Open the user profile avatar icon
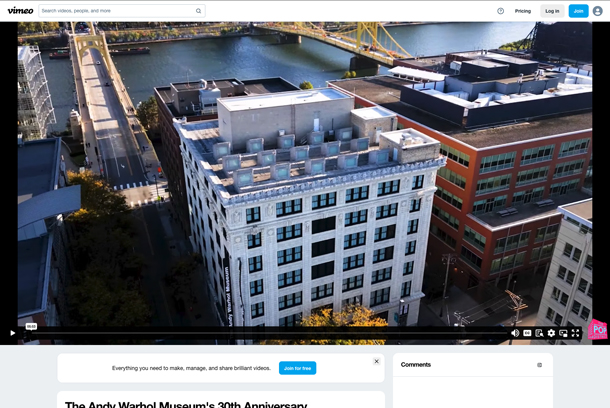 point(598,11)
